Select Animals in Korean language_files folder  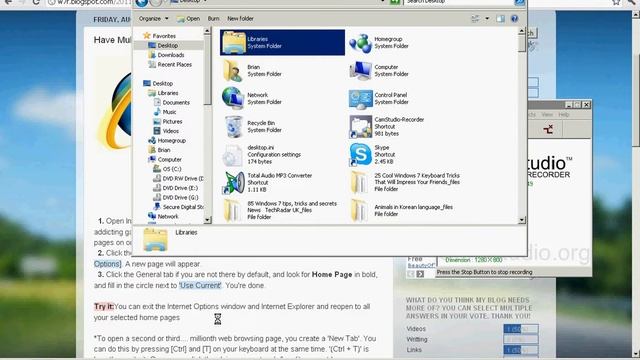click(x=360, y=210)
